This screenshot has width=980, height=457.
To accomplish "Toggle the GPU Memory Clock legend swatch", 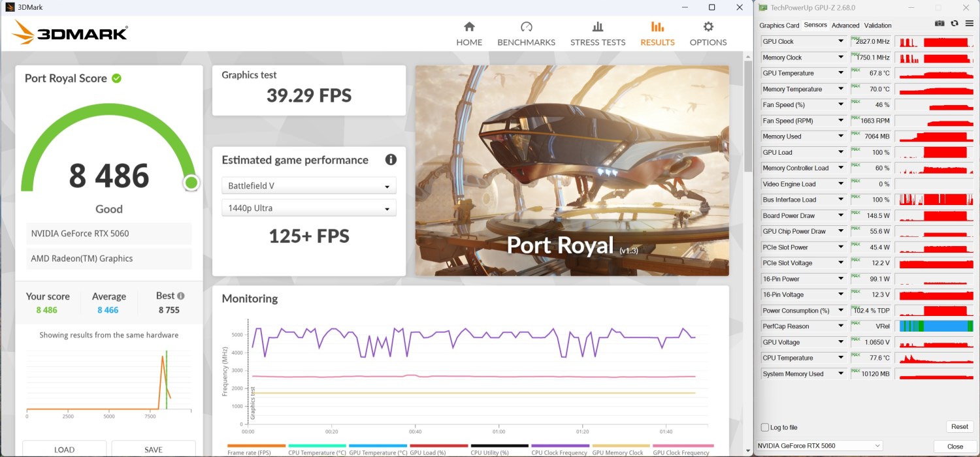I will [621, 445].
